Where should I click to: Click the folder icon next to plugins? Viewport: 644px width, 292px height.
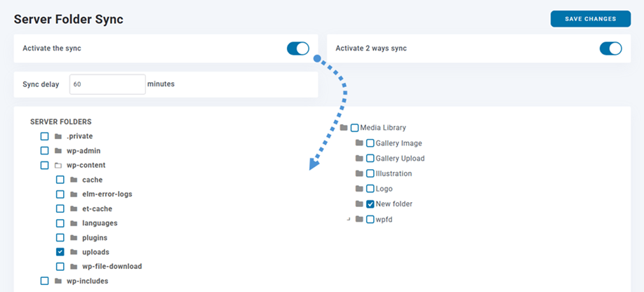coord(74,238)
